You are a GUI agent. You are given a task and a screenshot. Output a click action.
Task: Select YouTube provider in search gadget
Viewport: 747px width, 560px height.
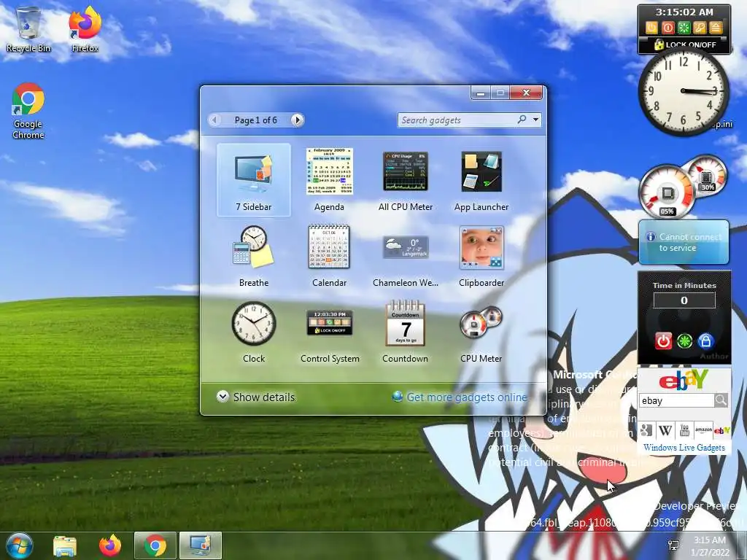tap(684, 430)
